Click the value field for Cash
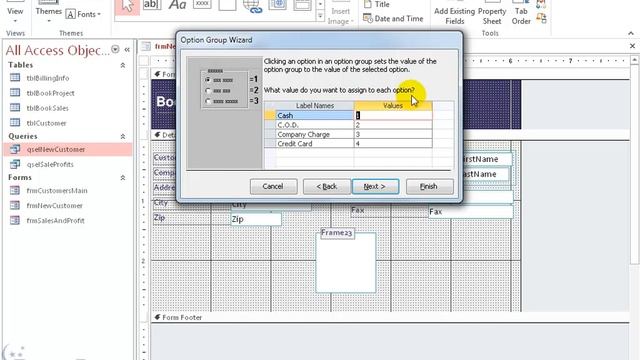Viewport: 640px width, 360px height. [393, 116]
